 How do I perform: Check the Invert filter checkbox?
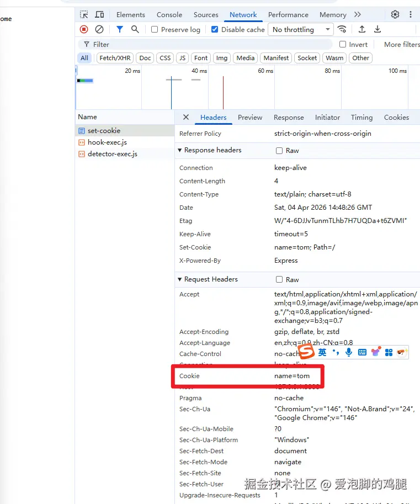(343, 44)
